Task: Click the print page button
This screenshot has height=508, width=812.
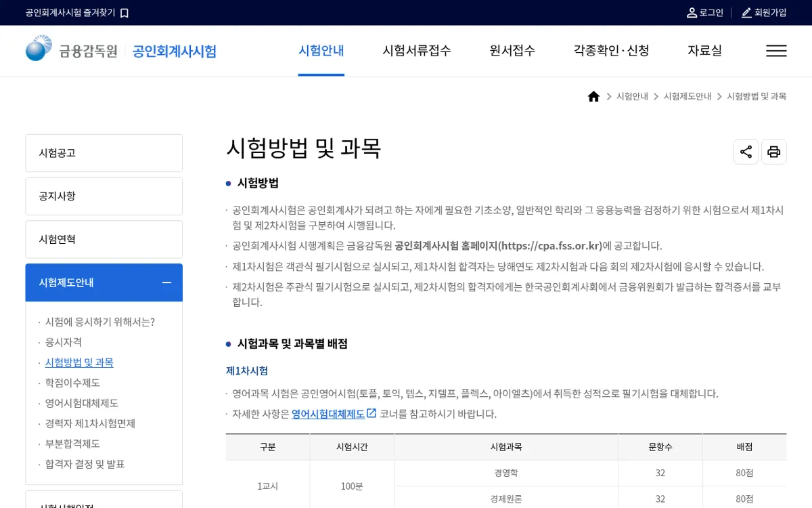Action: (774, 152)
